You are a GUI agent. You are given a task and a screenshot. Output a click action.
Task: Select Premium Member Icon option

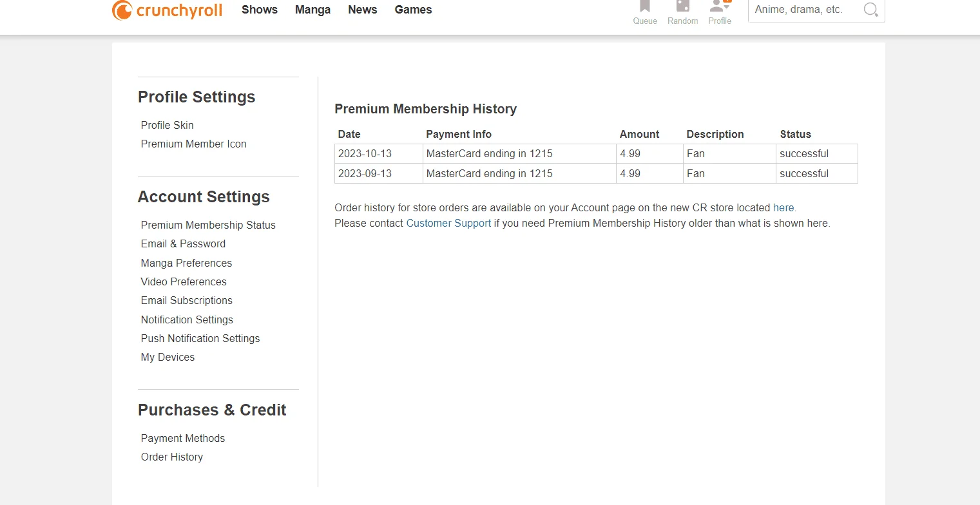click(194, 144)
